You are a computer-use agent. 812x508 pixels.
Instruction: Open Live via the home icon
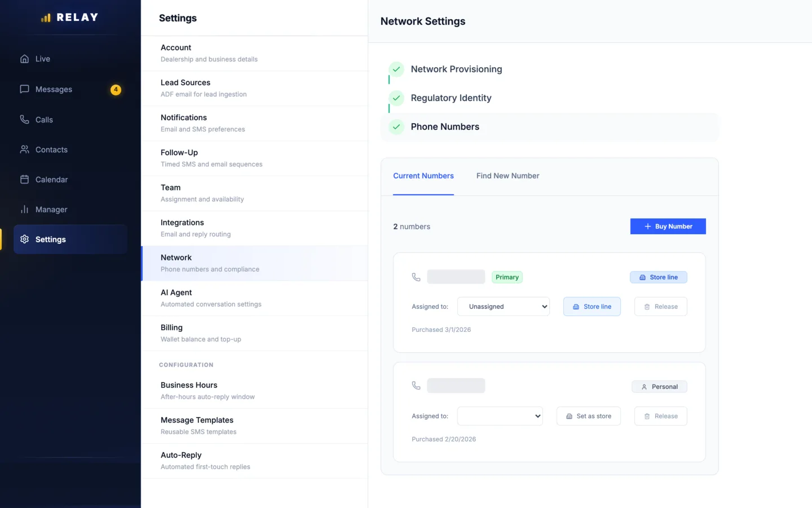click(x=24, y=59)
